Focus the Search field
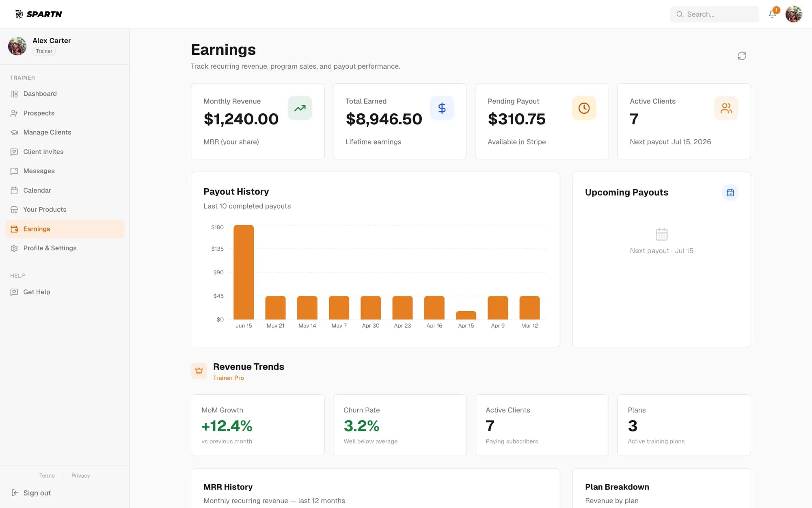This screenshot has width=812, height=508. pos(715,14)
